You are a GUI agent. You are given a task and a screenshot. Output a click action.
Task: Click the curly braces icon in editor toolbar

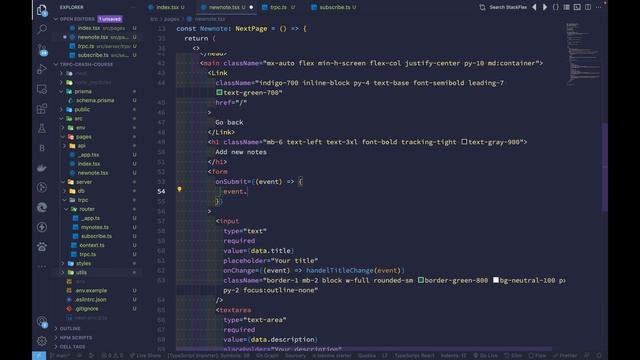(556, 7)
